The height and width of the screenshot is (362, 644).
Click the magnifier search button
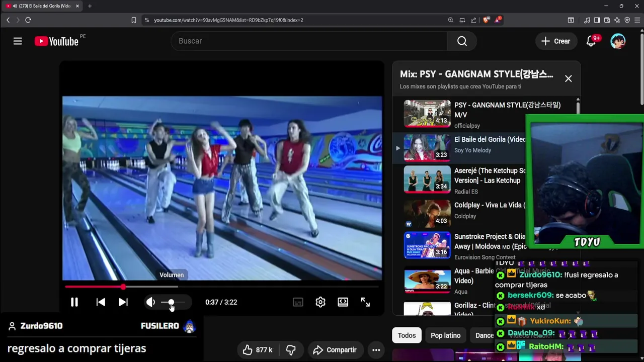[x=462, y=41]
